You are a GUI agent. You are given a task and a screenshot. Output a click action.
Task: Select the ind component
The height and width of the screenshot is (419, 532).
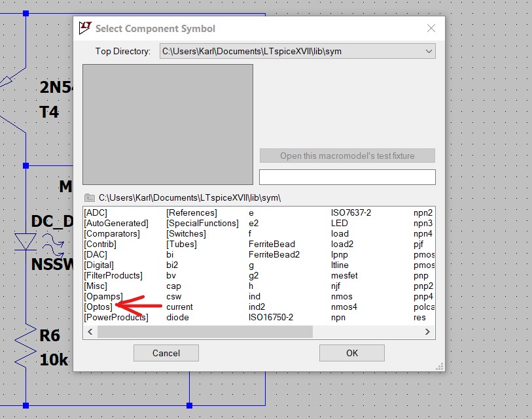[x=255, y=297]
